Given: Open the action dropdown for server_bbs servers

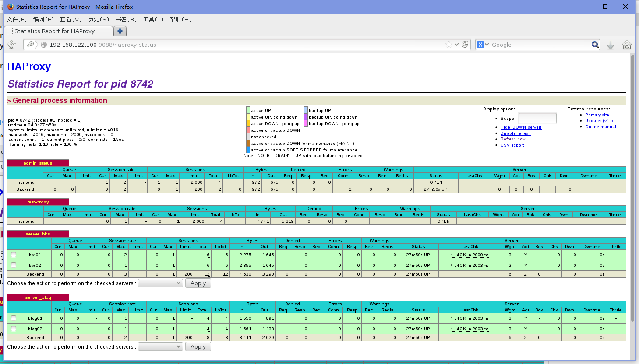Looking at the screenshot, I should [160, 283].
